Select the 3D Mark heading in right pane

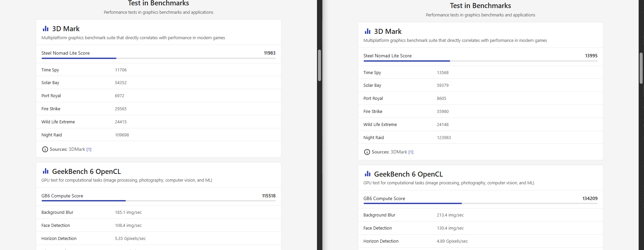(388, 32)
